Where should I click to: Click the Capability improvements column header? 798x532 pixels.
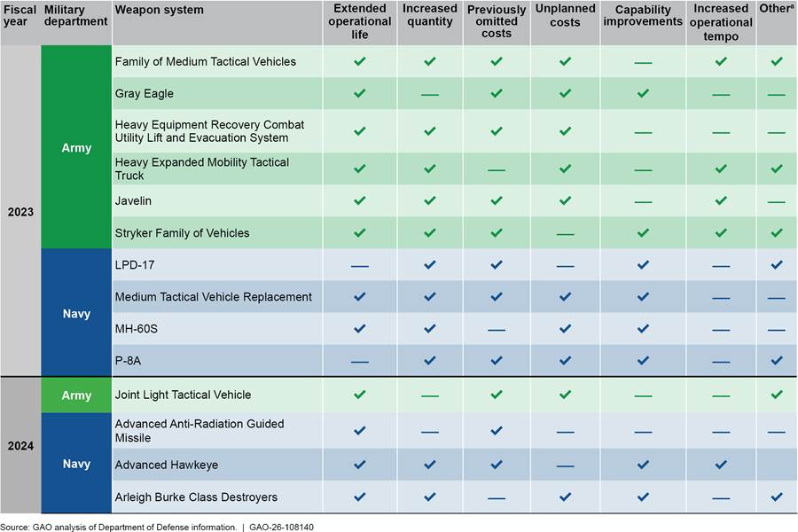tap(643, 16)
